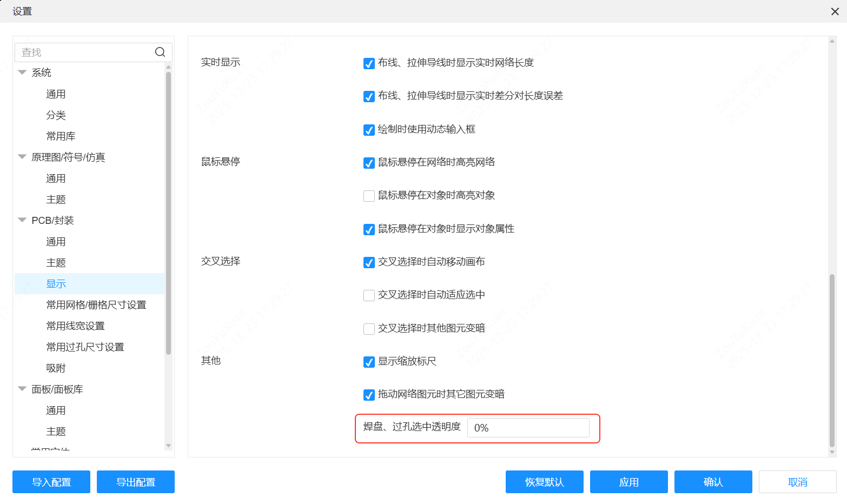This screenshot has width=847, height=504.
Task: Enable 交叉选择时自动适应选中
Action: coord(368,295)
